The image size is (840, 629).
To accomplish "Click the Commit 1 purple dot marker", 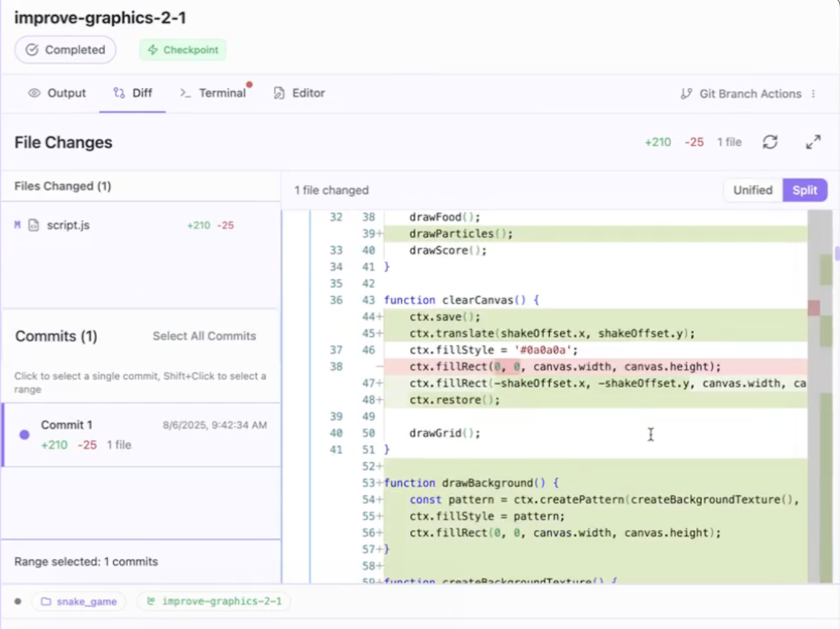I will pos(24,434).
